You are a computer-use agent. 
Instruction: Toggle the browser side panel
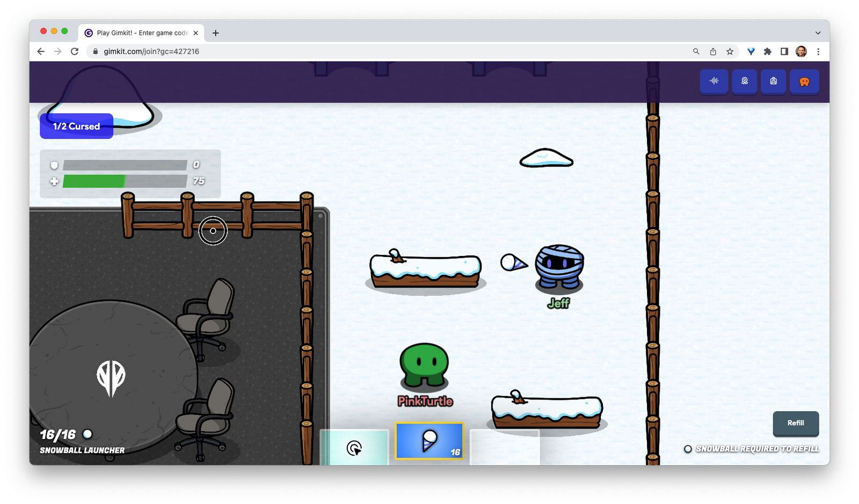click(784, 52)
